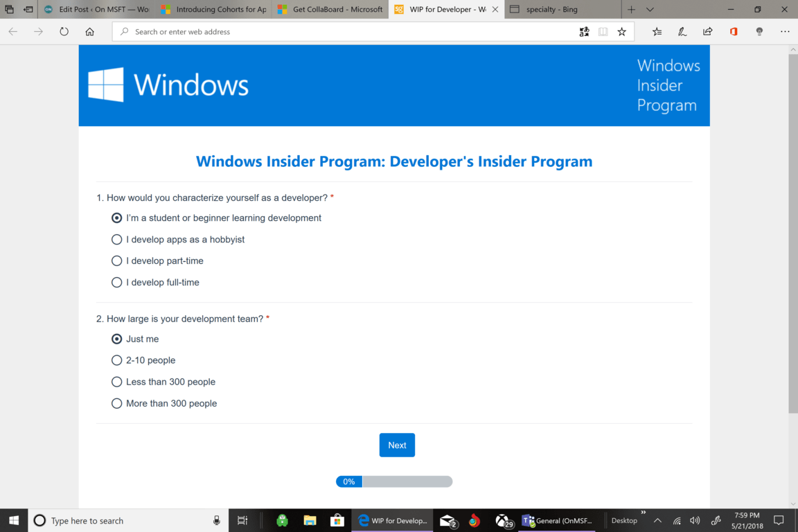This screenshot has width=798, height=532.
Task: Show hidden system tray icons
Action: click(657, 520)
